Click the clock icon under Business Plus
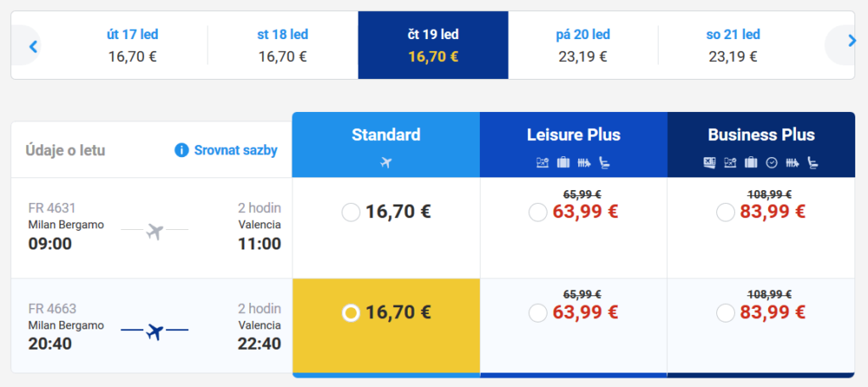The width and height of the screenshot is (868, 387). pos(771,162)
